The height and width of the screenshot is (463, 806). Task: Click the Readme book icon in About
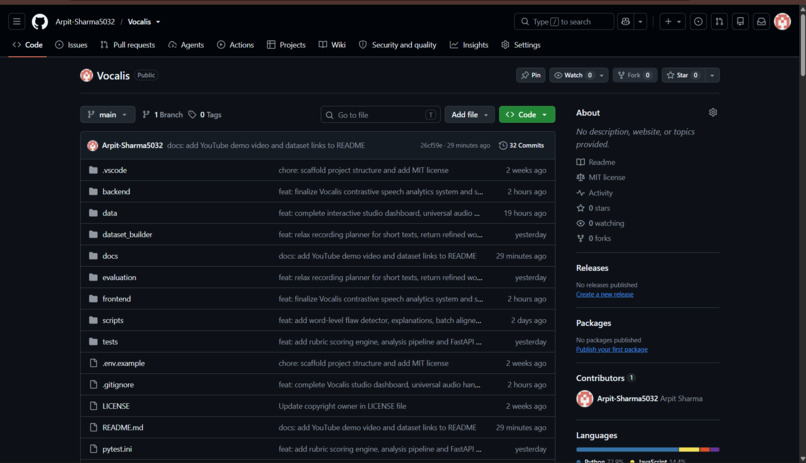pos(580,162)
